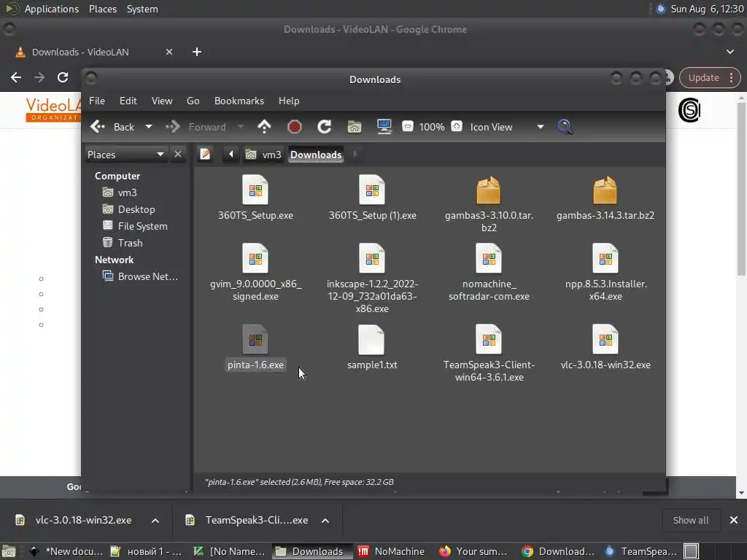Select the vlc-3.0.18-win32.exe file
Image resolution: width=747 pixels, height=560 pixels.
[605, 348]
